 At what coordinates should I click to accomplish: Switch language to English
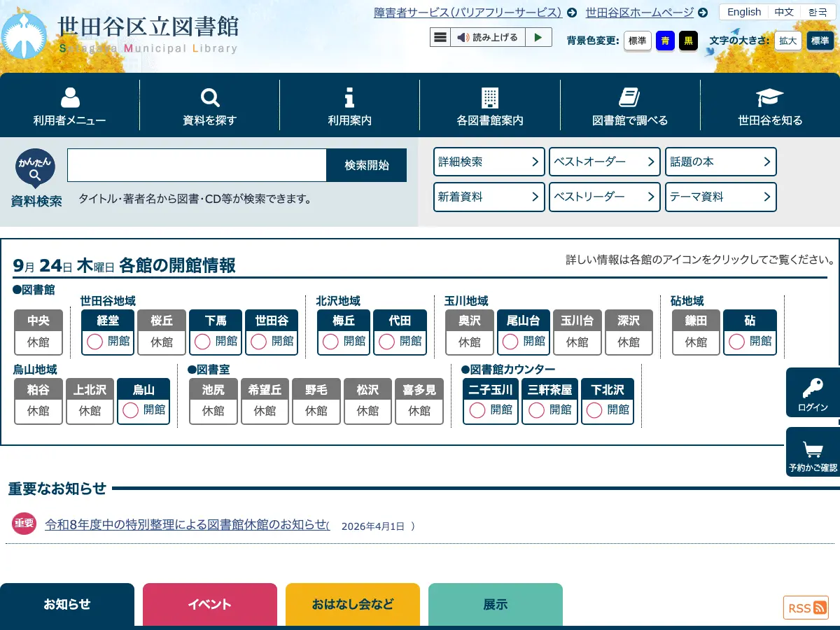click(744, 12)
